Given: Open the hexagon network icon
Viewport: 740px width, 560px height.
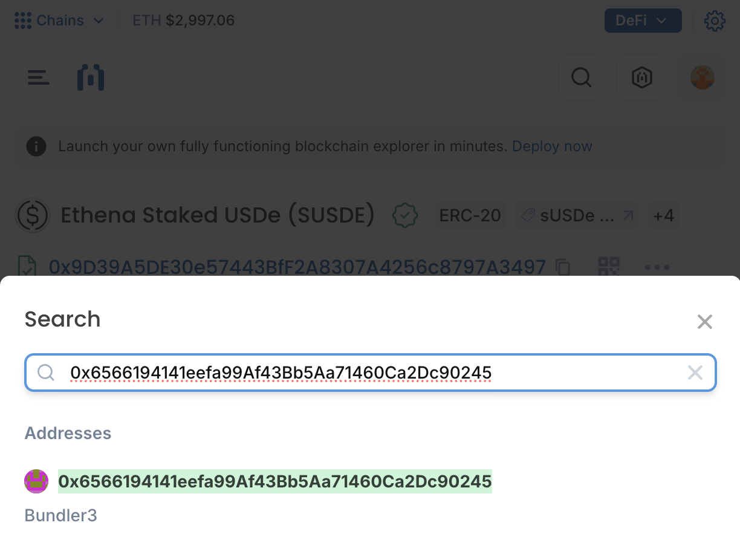Looking at the screenshot, I should coord(641,77).
